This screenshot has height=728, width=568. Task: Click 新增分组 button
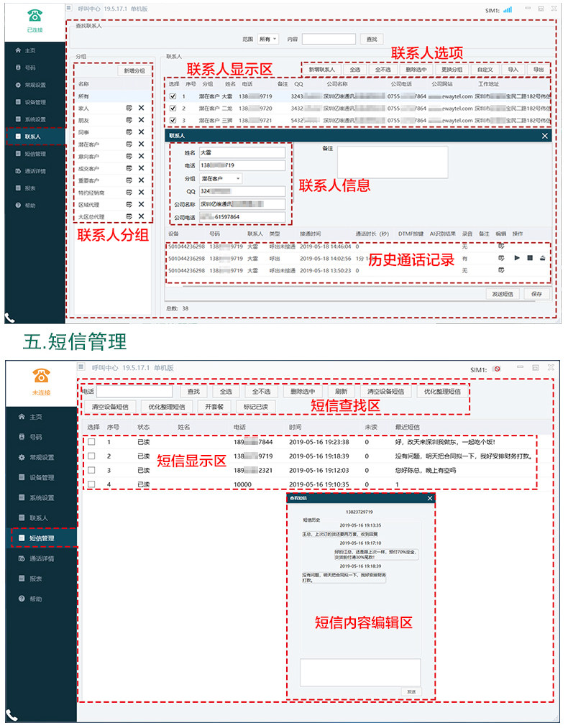(x=134, y=70)
